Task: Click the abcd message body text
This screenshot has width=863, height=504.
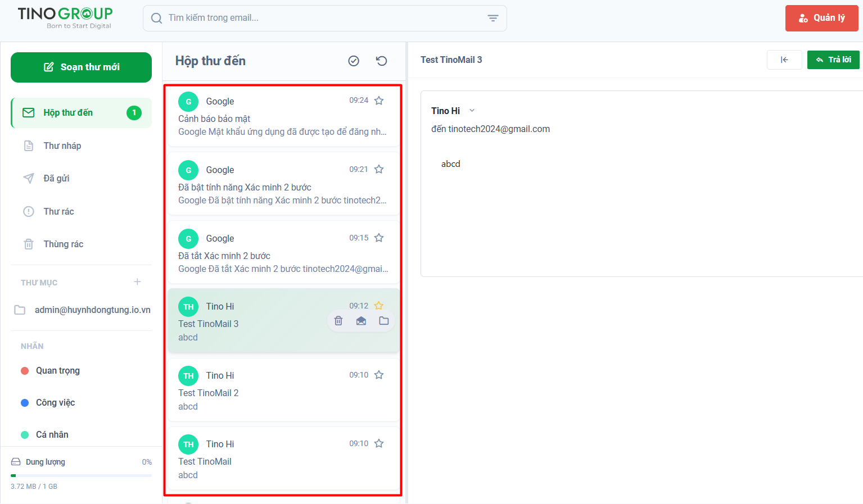Action: point(451,164)
